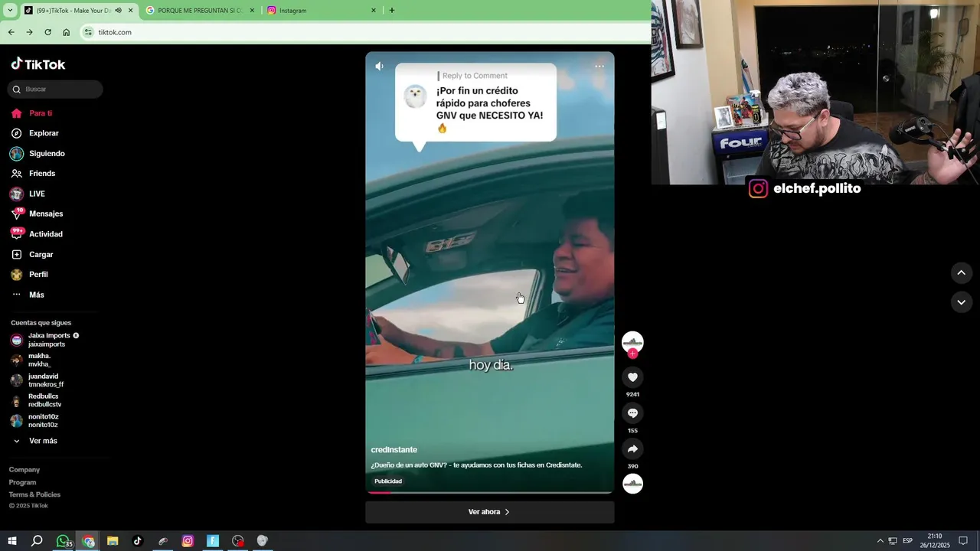Image resolution: width=980 pixels, height=551 pixels.
Task: Click the commenter owl avatar in reply bubble
Action: point(415,96)
